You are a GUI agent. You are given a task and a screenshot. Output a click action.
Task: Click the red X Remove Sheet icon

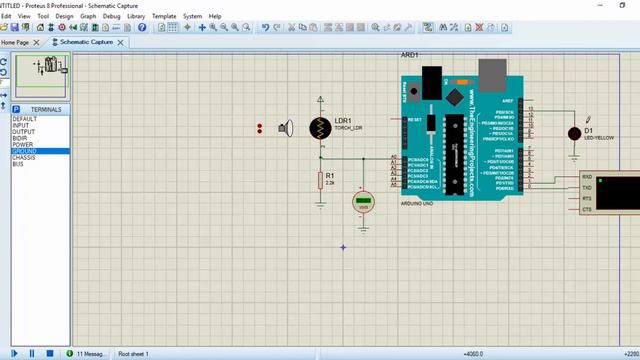(479, 27)
